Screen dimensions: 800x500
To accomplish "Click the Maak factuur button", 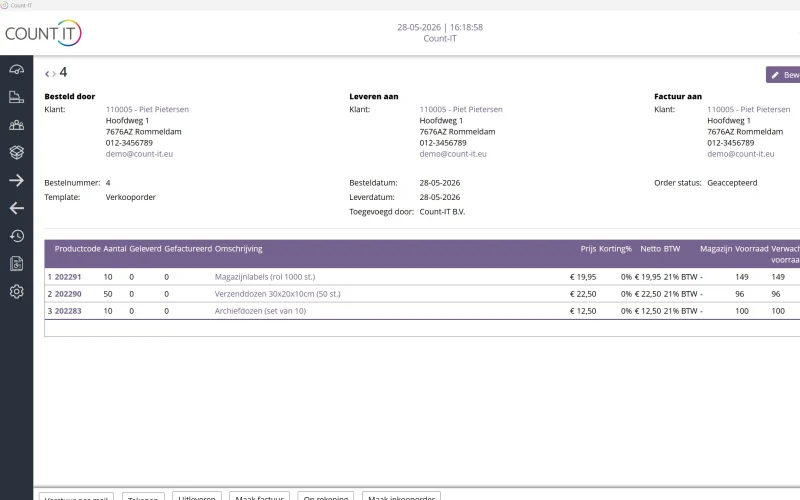I will [x=260, y=496].
